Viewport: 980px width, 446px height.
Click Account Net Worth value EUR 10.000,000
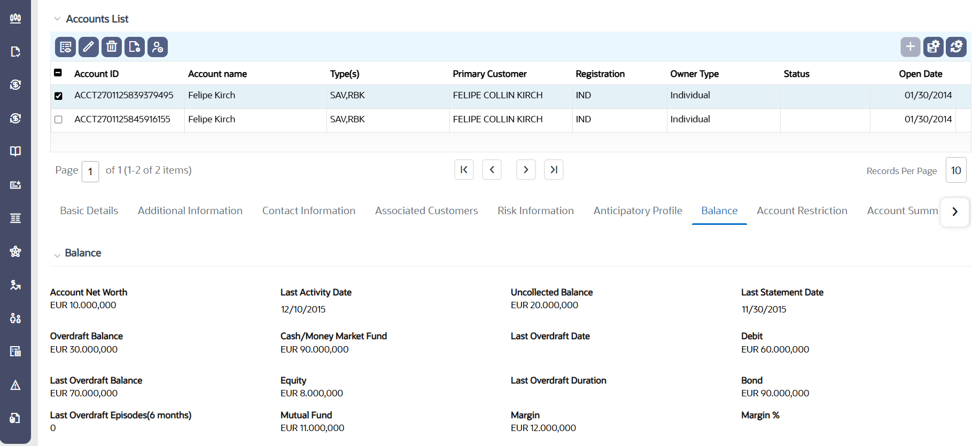point(83,305)
